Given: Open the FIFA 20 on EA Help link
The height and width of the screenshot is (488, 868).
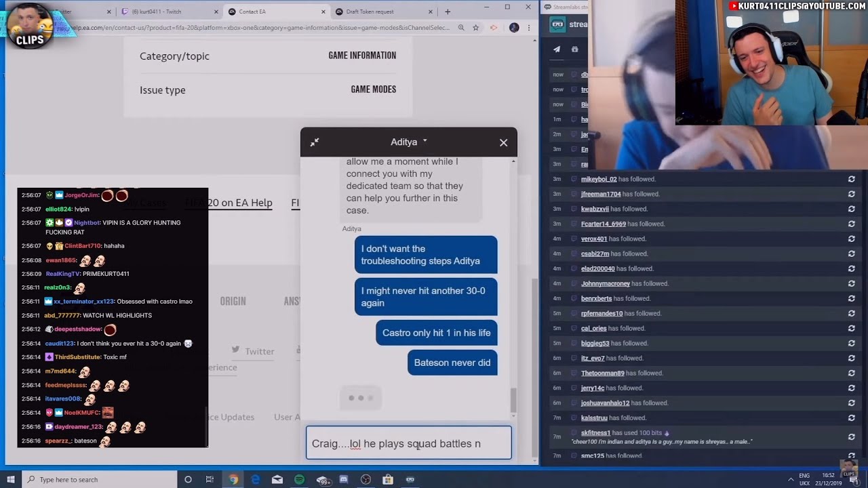Looking at the screenshot, I should 229,203.
